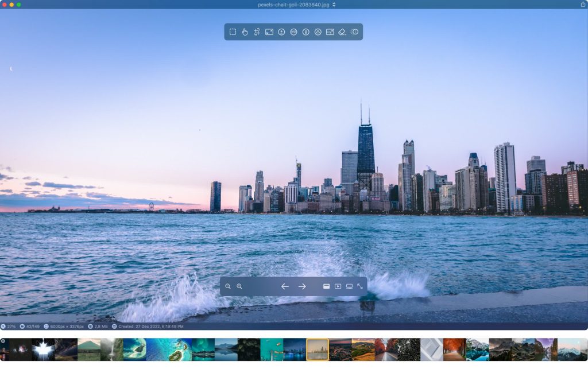Advance to next image with right arrow
588x373 pixels.
302,286
